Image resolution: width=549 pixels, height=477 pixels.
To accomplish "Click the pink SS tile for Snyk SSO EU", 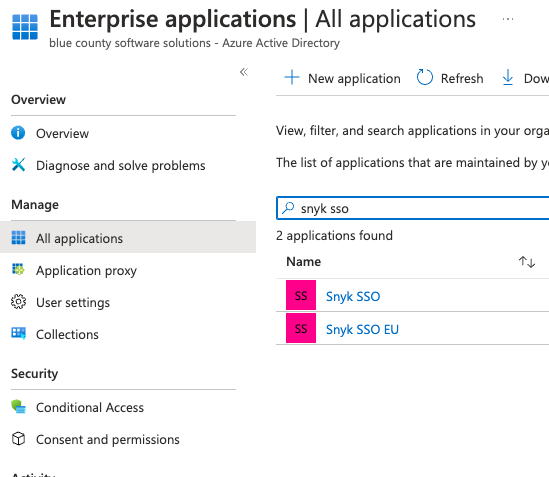I will click(301, 328).
